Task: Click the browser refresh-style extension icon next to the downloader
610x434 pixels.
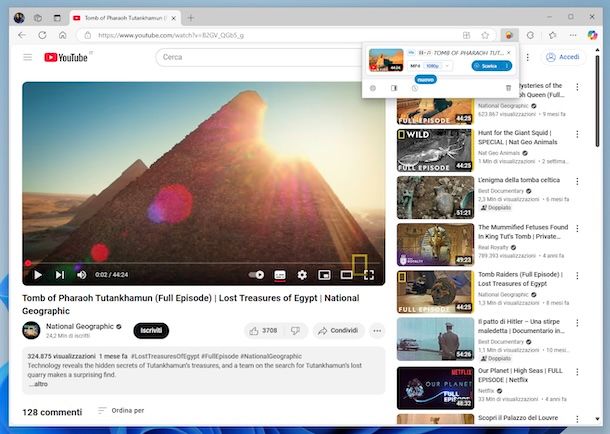Action: point(530,35)
